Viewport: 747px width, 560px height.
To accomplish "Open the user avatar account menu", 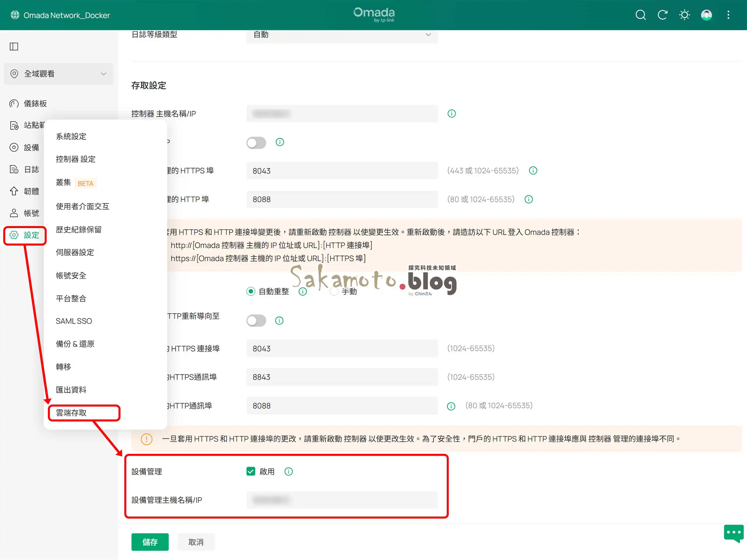I will (x=706, y=15).
